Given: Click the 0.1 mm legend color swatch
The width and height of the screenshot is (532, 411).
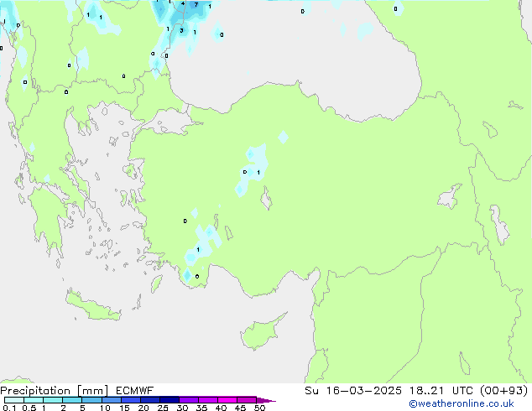Looking at the screenshot, I should [x=14, y=400].
